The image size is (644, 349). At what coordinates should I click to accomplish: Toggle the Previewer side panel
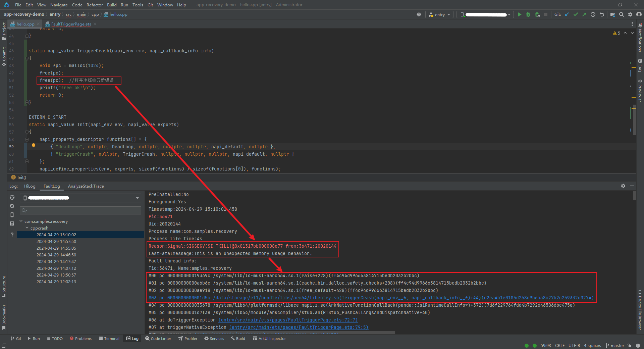click(640, 91)
